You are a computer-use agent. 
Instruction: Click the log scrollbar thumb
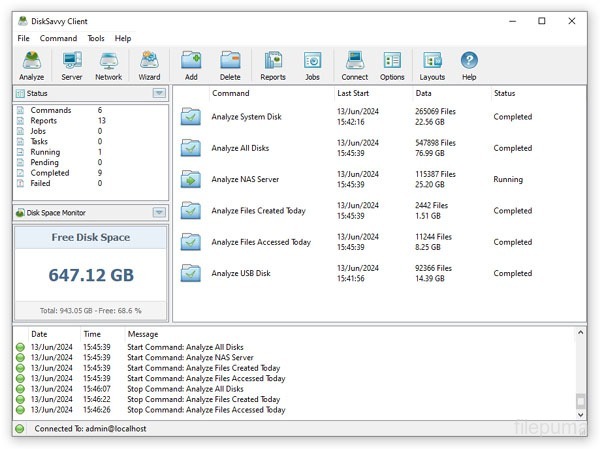[580, 402]
